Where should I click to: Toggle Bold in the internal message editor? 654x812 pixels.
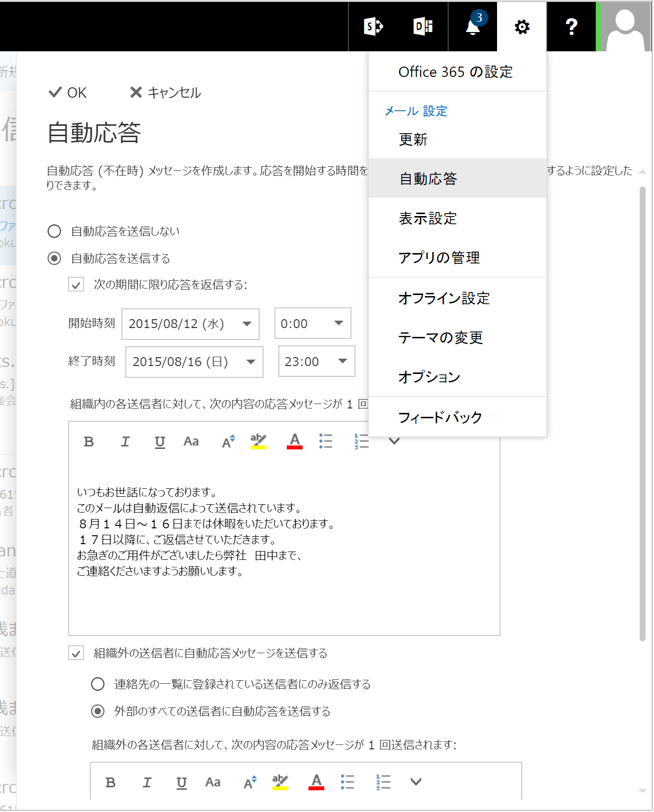89,442
